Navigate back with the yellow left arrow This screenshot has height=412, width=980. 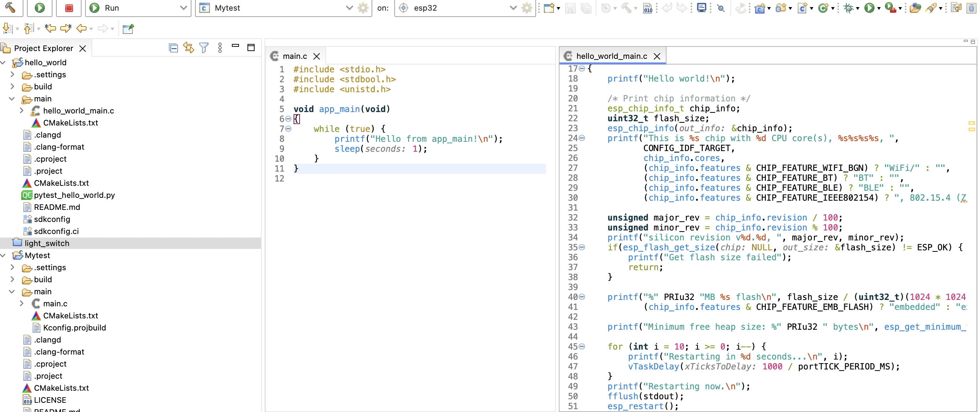(x=82, y=28)
